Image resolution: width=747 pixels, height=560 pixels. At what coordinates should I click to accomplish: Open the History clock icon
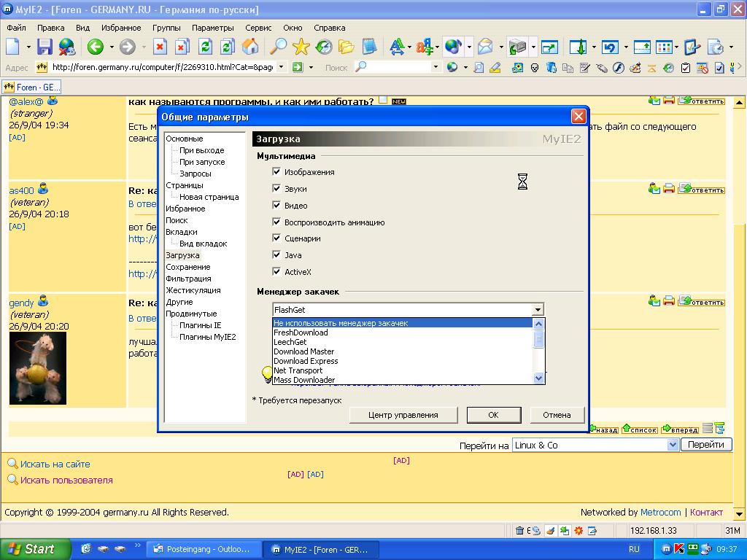[324, 47]
